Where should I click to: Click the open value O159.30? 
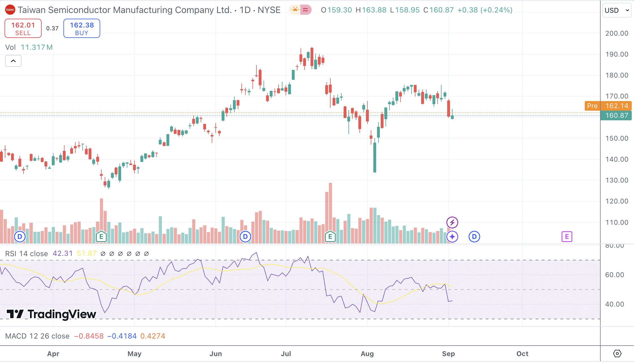(x=336, y=10)
